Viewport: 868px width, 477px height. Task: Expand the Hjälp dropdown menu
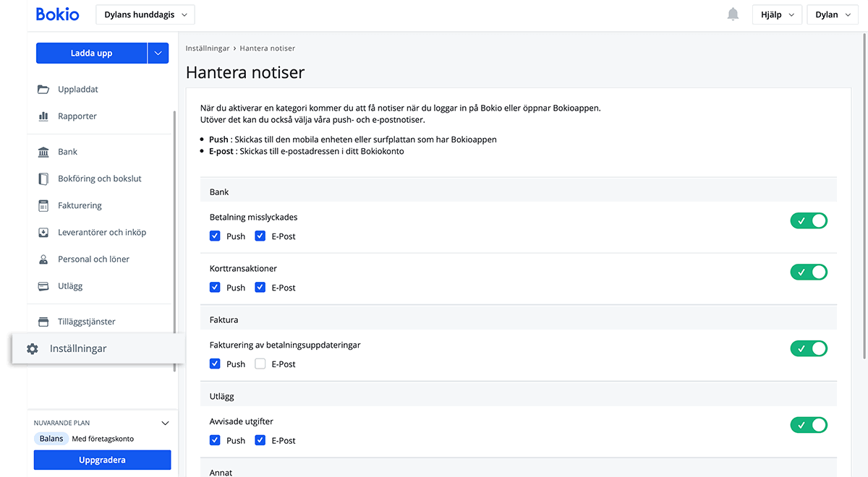pyautogui.click(x=777, y=14)
